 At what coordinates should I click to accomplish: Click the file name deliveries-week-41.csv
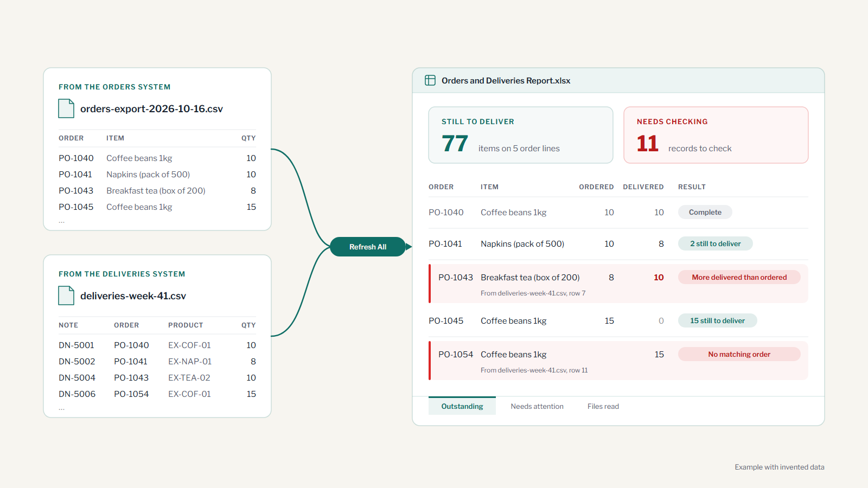click(x=133, y=296)
